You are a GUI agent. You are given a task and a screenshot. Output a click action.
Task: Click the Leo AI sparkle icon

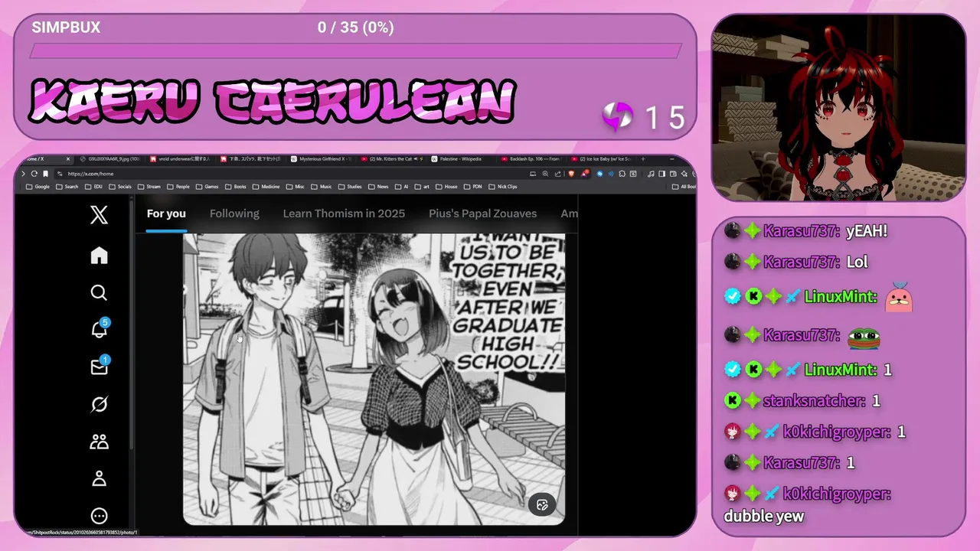(x=684, y=174)
